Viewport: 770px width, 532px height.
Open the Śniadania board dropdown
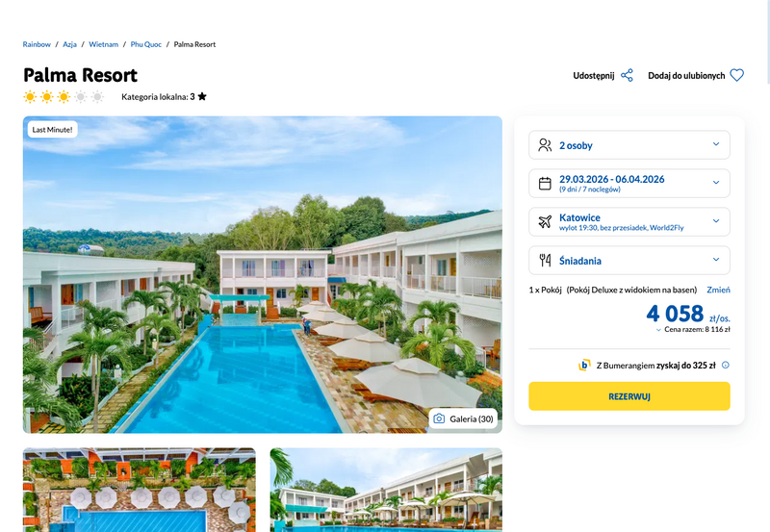(629, 260)
